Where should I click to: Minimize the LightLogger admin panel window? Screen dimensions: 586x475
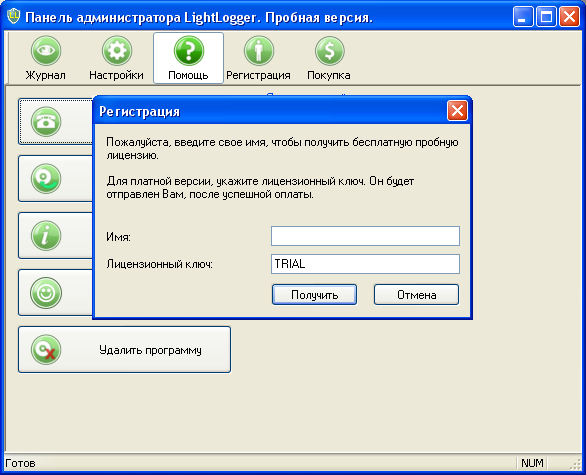coord(523,17)
